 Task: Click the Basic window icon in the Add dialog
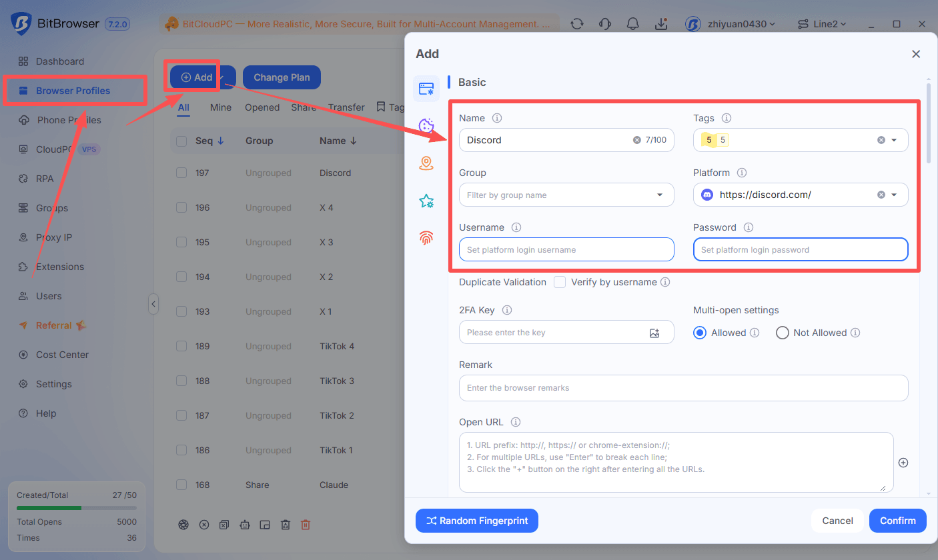[426, 88]
